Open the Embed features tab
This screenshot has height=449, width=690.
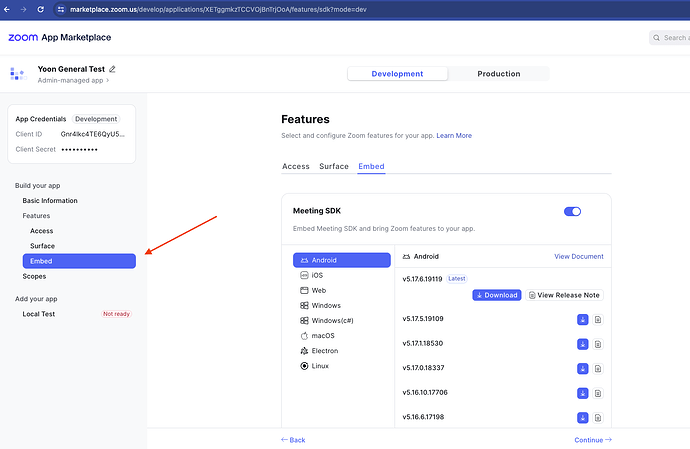click(371, 166)
